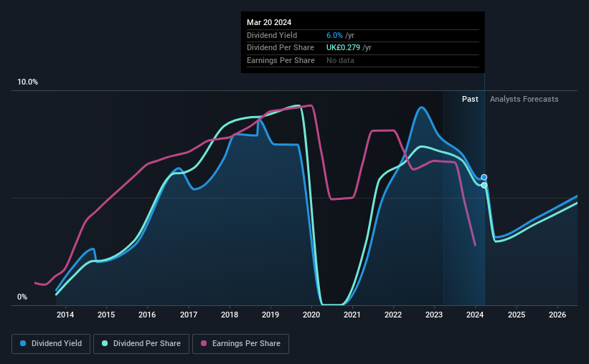Click the 0% y-axis label
Viewport: 589px width, 364px height.
[x=22, y=297]
